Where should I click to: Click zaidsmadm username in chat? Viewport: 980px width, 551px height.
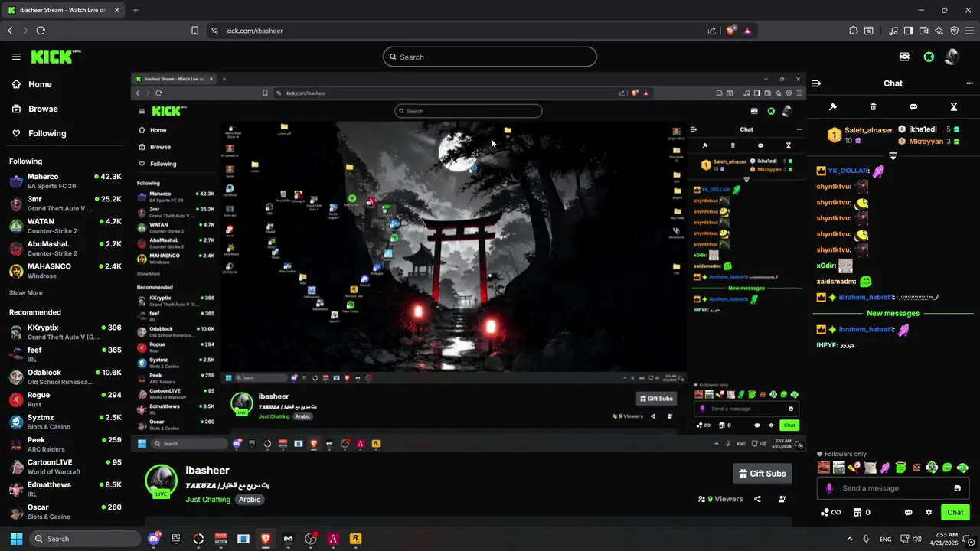coord(836,282)
